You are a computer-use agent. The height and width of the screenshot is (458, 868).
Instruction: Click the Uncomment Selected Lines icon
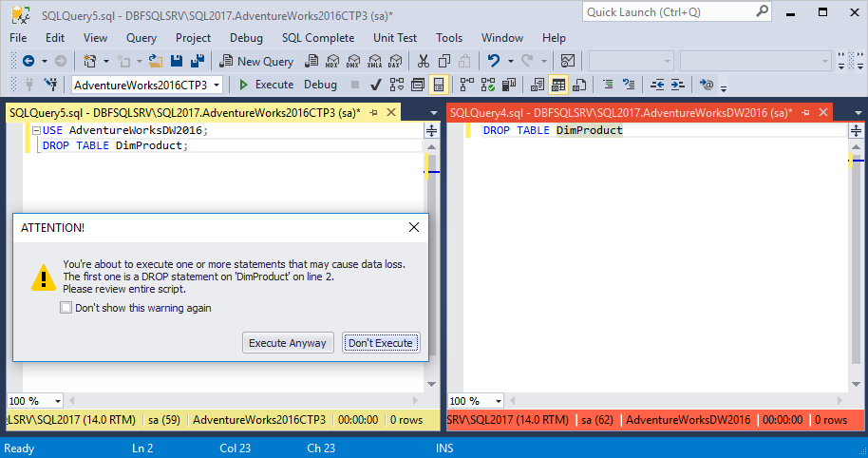(629, 85)
